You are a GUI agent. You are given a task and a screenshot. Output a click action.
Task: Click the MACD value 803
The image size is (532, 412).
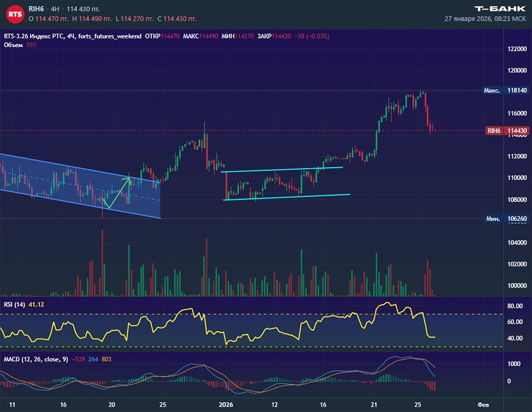(x=106, y=359)
